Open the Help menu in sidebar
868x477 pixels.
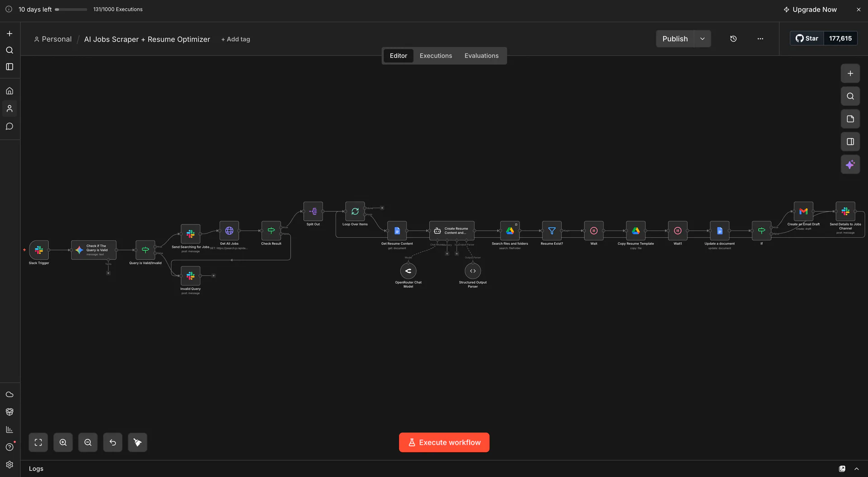[9, 447]
